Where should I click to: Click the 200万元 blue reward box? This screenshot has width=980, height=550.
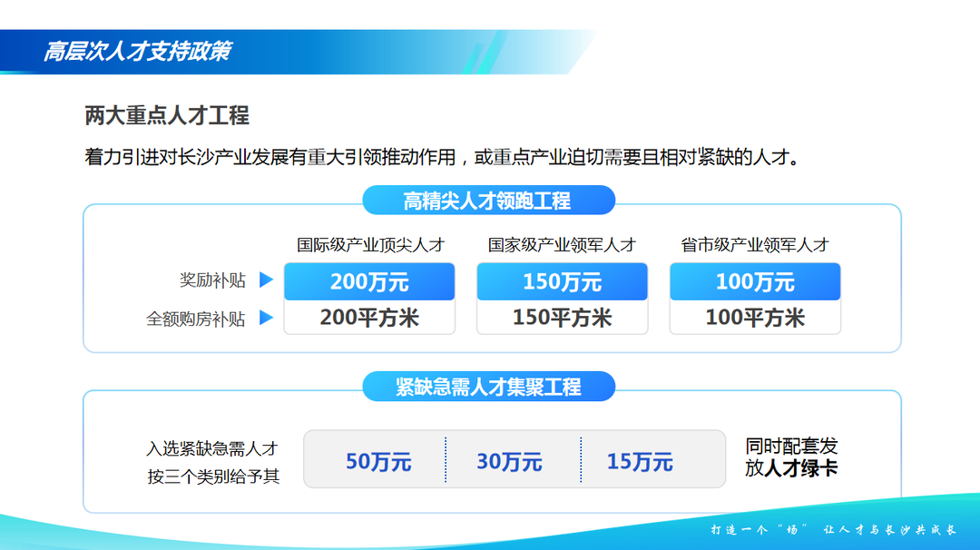pyautogui.click(x=369, y=281)
